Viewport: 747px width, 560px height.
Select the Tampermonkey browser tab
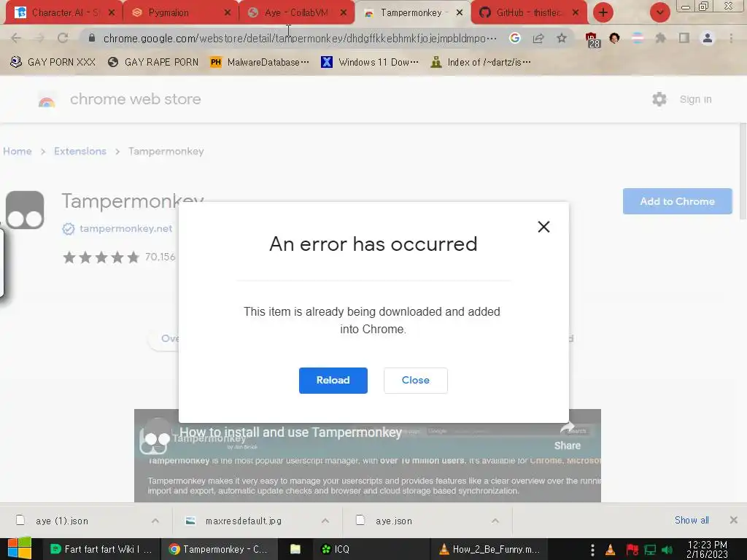413,12
